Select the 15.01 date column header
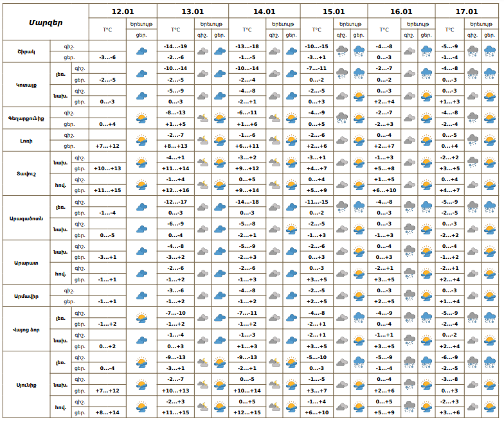Screen dimensions: 504x422 pyautogui.click(x=334, y=12)
